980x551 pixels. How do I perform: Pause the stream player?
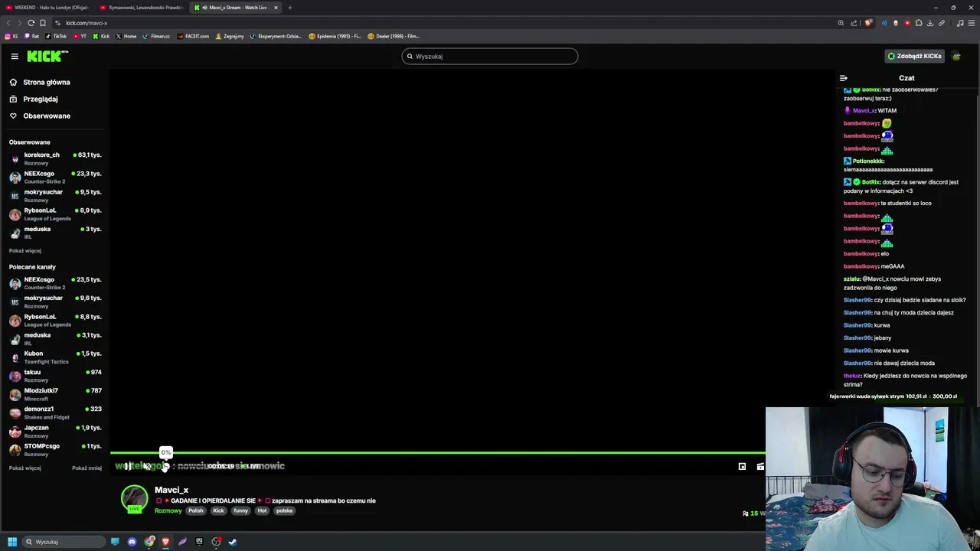pyautogui.click(x=127, y=466)
